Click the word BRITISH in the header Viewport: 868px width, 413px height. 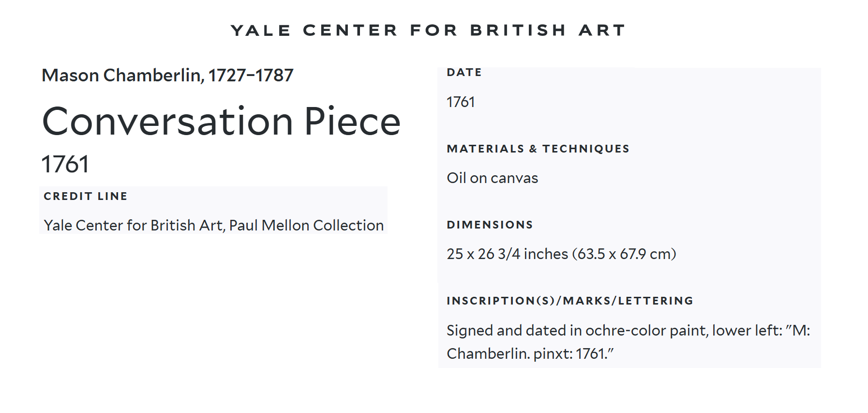[x=518, y=31]
